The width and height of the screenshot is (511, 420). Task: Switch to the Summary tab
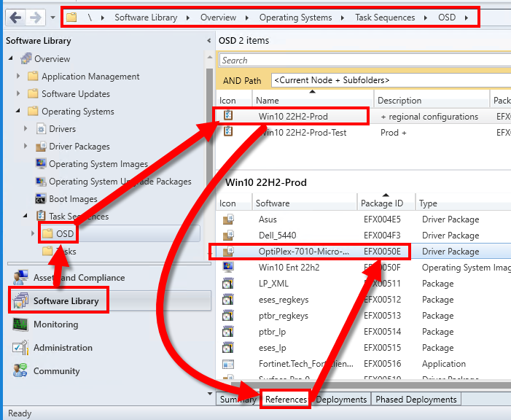tap(238, 399)
